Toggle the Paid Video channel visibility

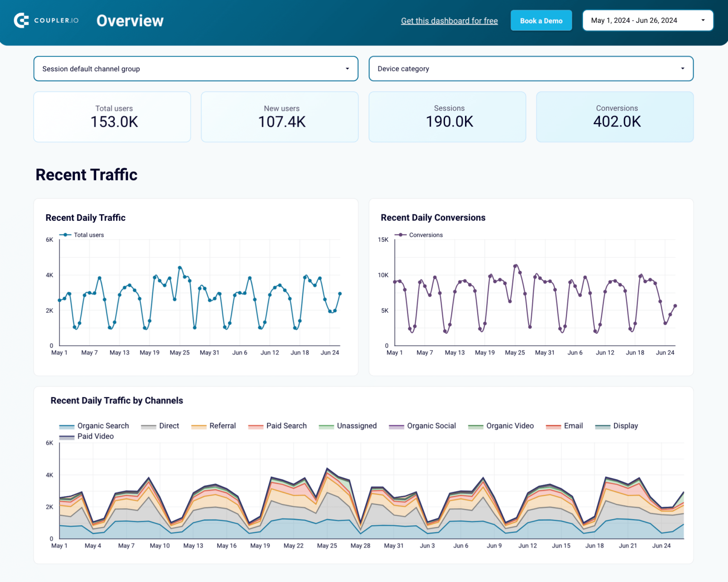[66, 436]
